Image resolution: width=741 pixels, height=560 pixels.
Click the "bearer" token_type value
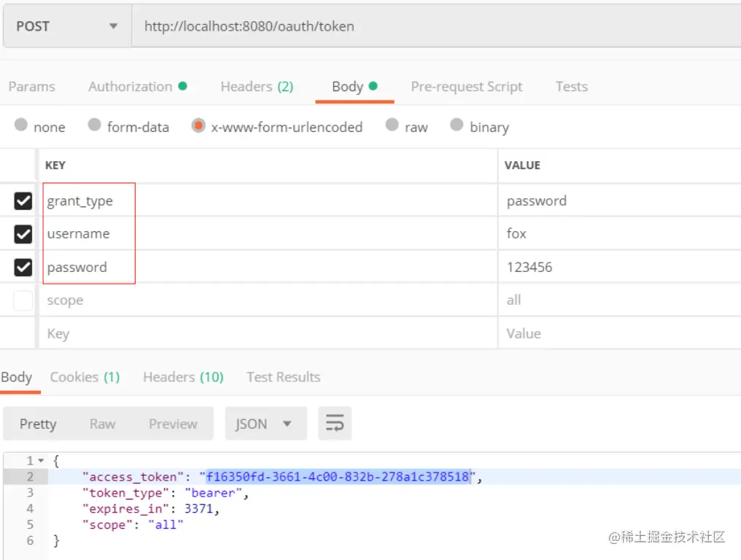pos(213,493)
